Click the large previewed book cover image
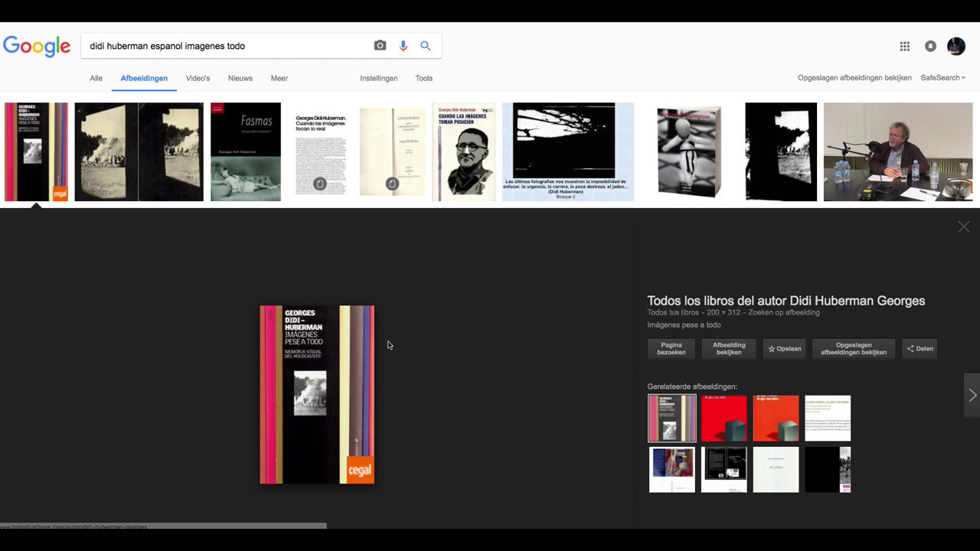This screenshot has width=980, height=551. coord(317,395)
